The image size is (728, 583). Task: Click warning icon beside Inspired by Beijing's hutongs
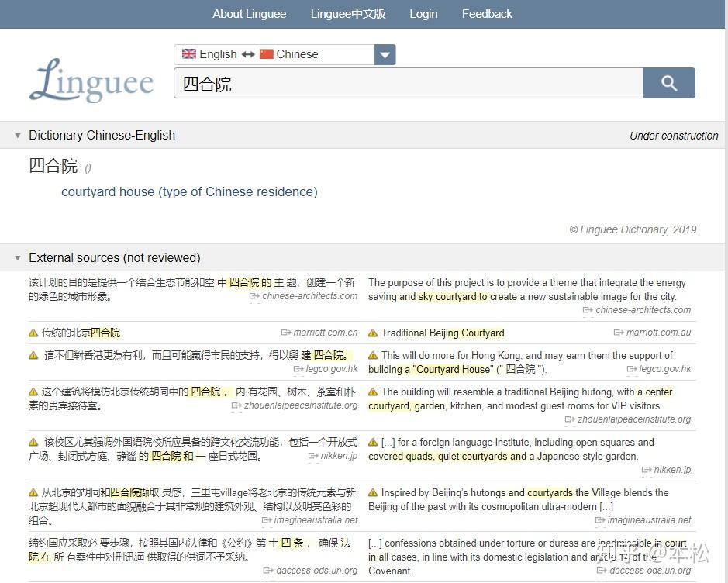[x=373, y=492]
